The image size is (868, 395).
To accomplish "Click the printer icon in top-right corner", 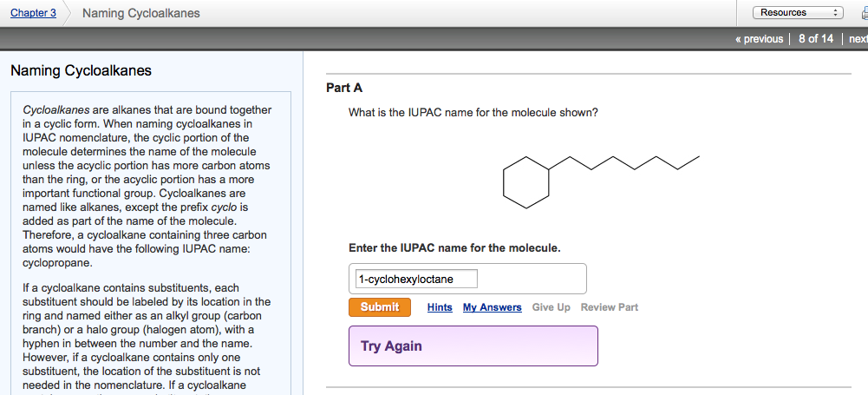I will (862, 13).
